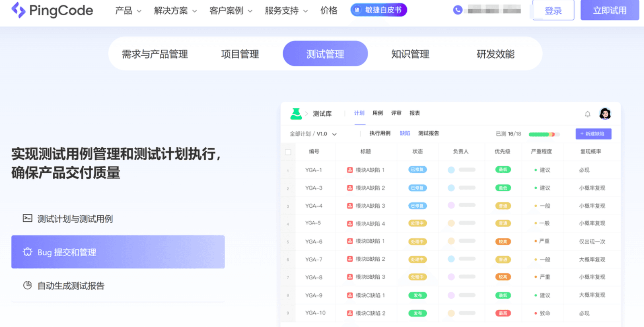The width and height of the screenshot is (644, 327).
Task: Click the test progress bar next to 16/18
Action: click(544, 134)
